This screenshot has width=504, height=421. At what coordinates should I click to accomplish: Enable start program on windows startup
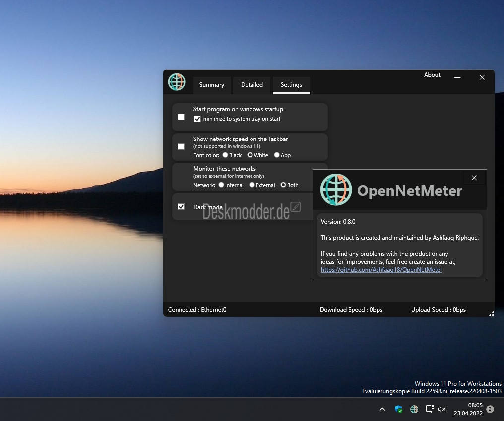[181, 117]
